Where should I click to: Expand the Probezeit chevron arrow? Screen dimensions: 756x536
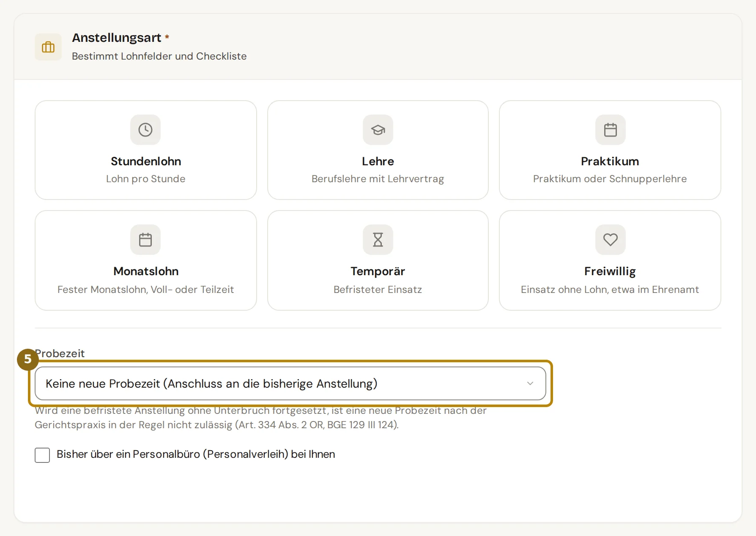[530, 383]
